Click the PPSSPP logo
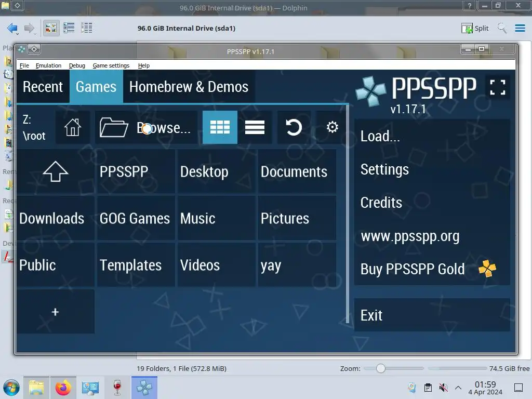 370,91
